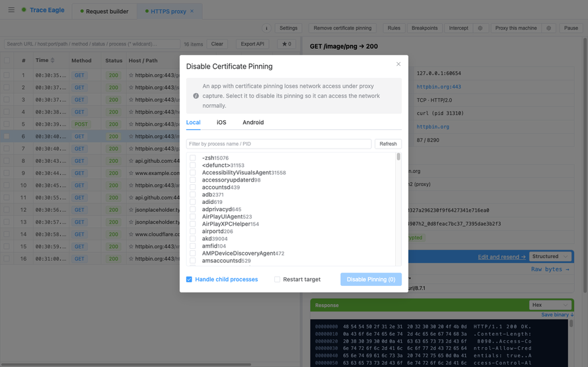Image resolution: width=588 pixels, height=367 pixels.
Task: Open the gear icon next to Proxy this machine
Action: (x=548, y=28)
